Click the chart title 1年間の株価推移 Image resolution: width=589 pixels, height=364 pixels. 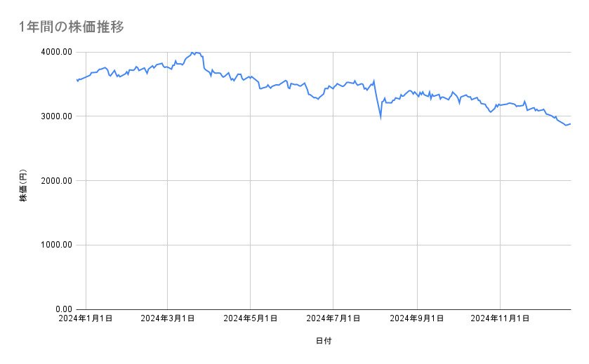tap(72, 27)
